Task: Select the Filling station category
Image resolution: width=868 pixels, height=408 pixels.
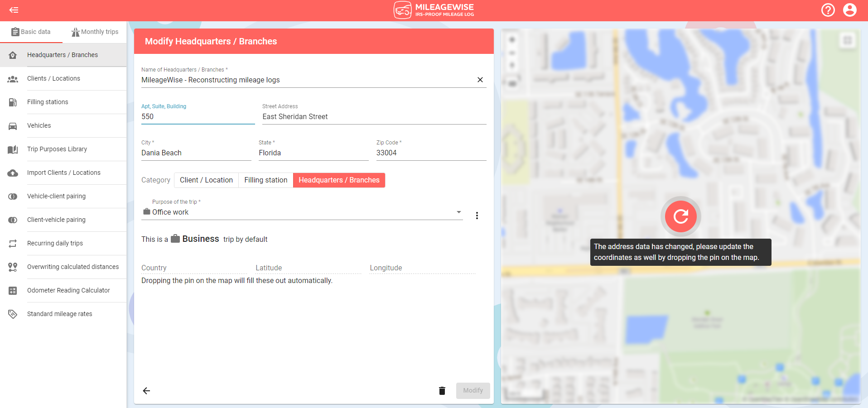Action: (266, 180)
